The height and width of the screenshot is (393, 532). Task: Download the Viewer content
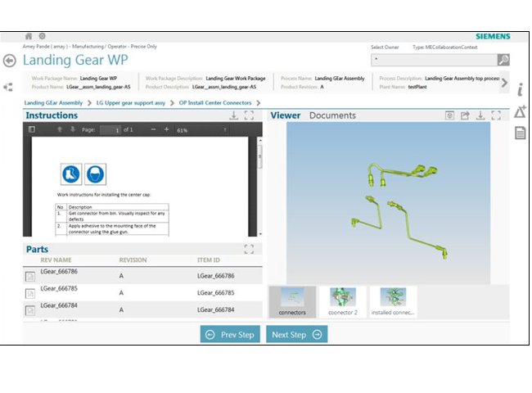point(480,115)
